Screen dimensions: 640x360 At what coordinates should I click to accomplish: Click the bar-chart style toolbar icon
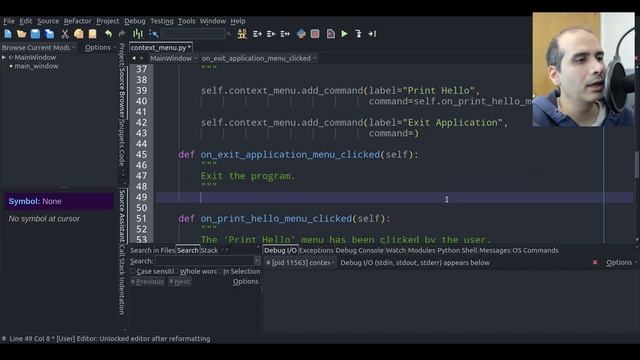(138, 34)
